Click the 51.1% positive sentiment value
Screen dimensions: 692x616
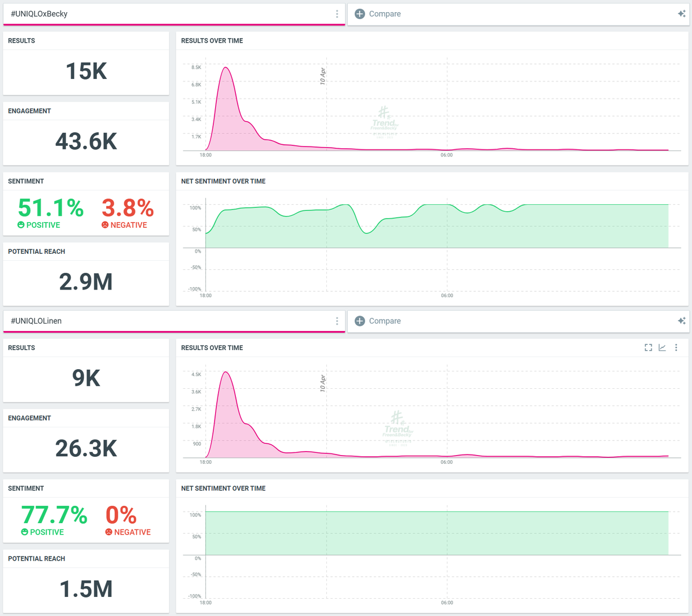51,208
